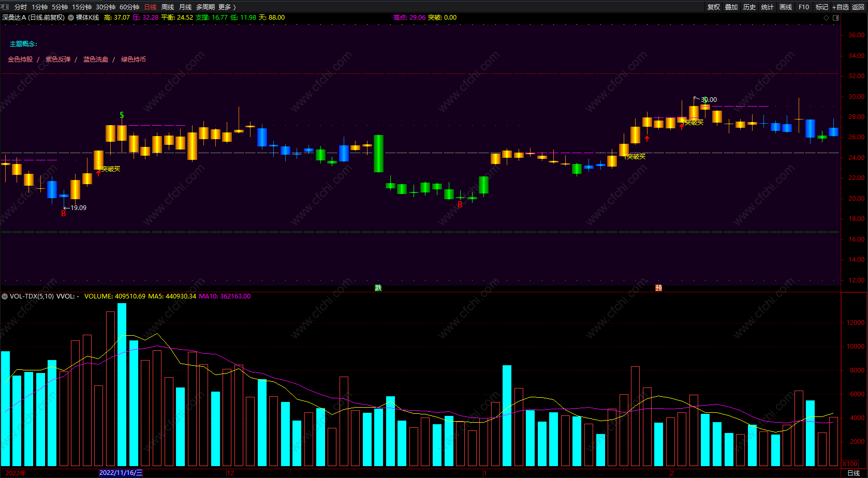This screenshot has height=478, width=868.
Task: Click the MA10: 362163.00 value
Action: (x=225, y=296)
